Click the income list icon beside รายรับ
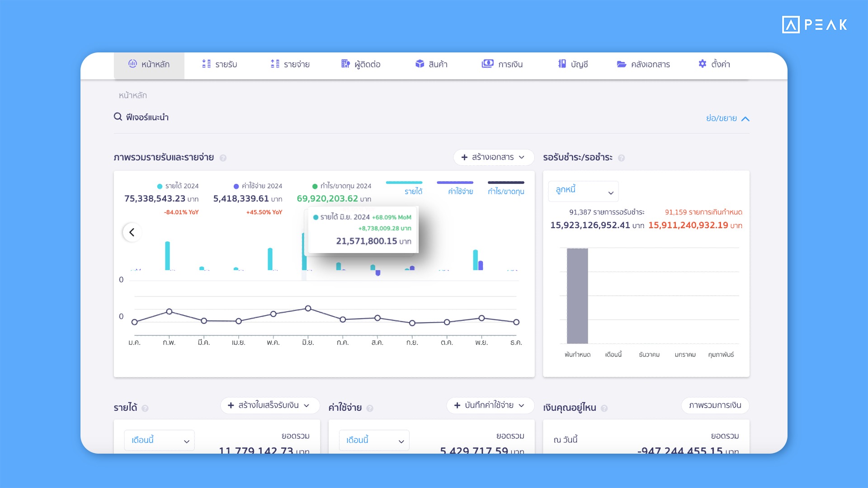This screenshot has height=488, width=868. [206, 64]
